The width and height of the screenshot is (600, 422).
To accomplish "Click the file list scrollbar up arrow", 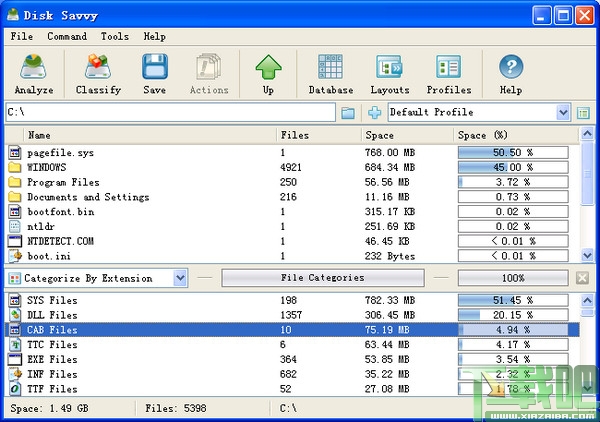I will pyautogui.click(x=587, y=134).
